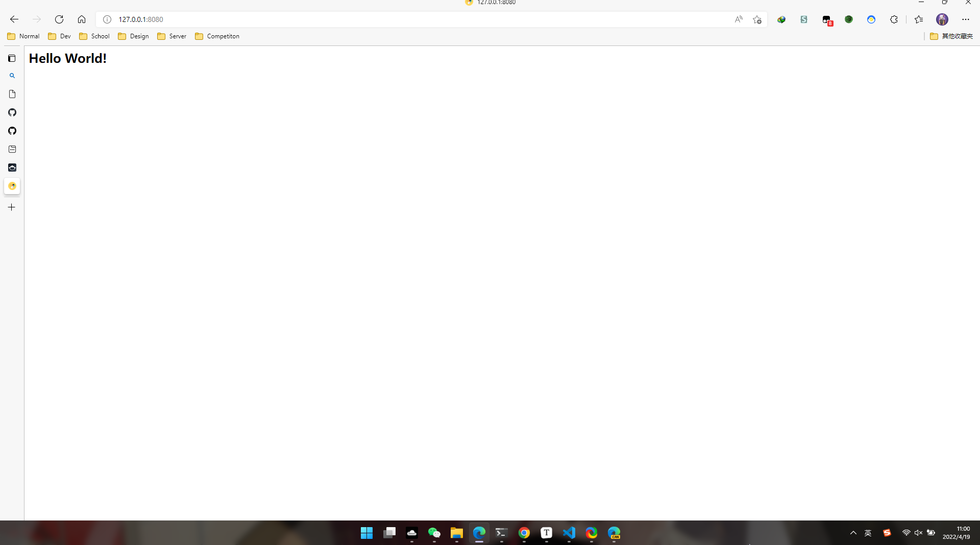Open the Settings and more ellipsis menu
Screen dimensions: 980x545
tap(965, 19)
